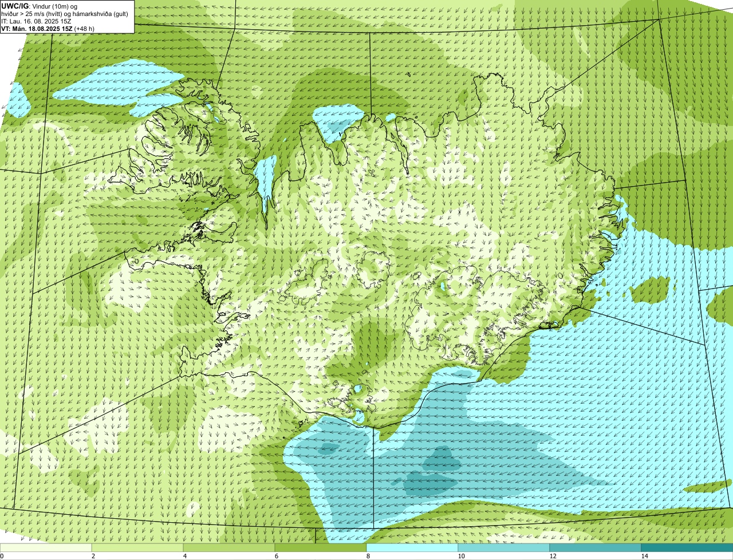Viewport: 733px width, 560px height.
Task: Click the legend scale label '12'
Action: tap(553, 556)
